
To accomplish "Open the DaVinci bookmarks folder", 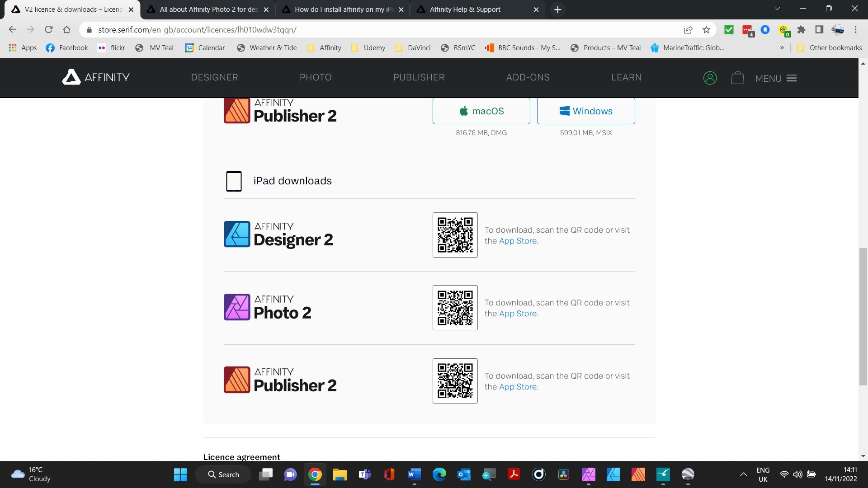I will pos(413,48).
